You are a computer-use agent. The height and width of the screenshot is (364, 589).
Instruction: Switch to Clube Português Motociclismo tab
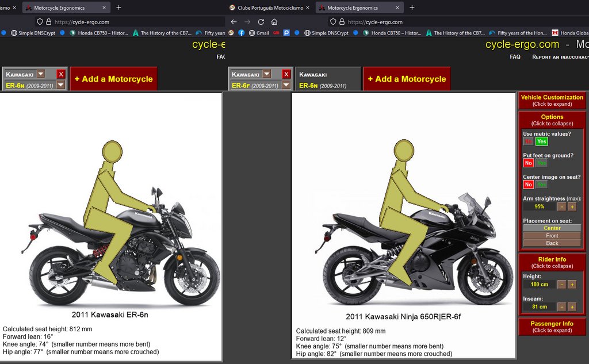pos(270,7)
